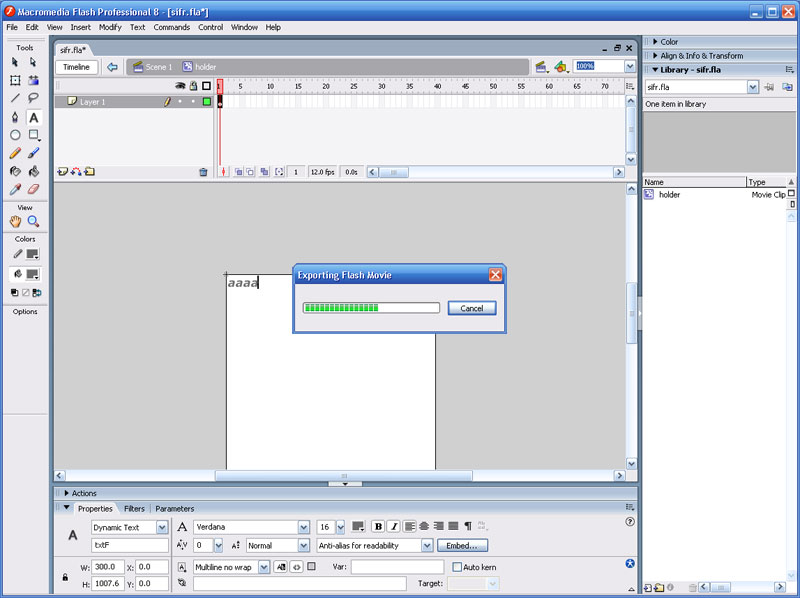
Task: Open the Control menu
Action: [x=211, y=27]
